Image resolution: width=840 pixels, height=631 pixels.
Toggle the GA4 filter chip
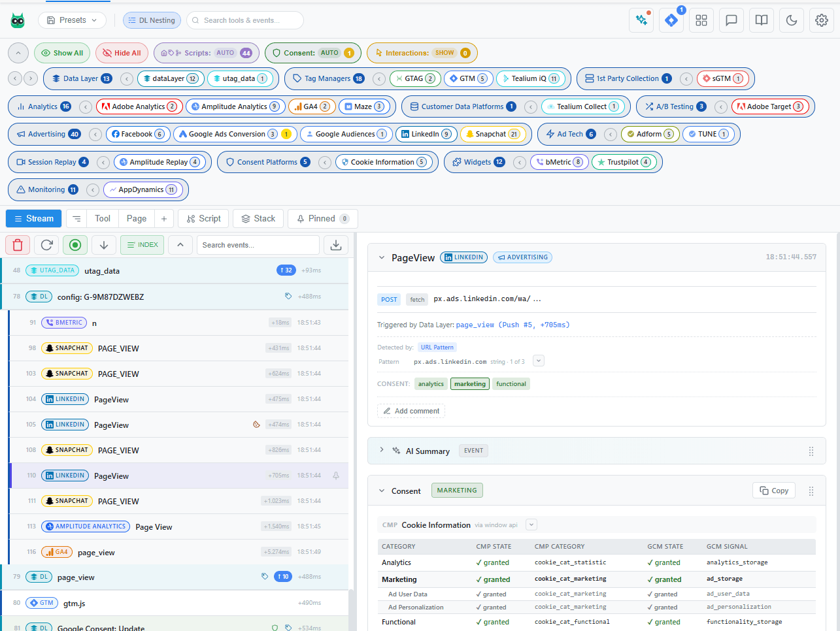tap(311, 106)
